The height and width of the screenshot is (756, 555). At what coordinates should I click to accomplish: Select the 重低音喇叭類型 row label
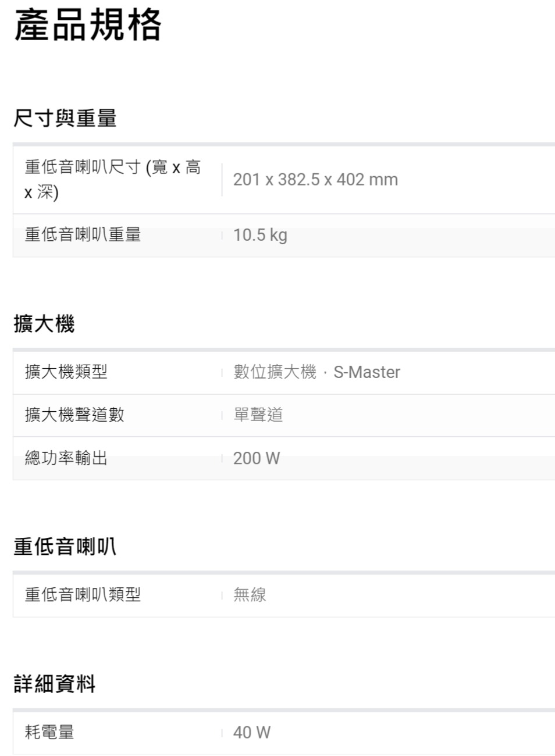pos(83,594)
